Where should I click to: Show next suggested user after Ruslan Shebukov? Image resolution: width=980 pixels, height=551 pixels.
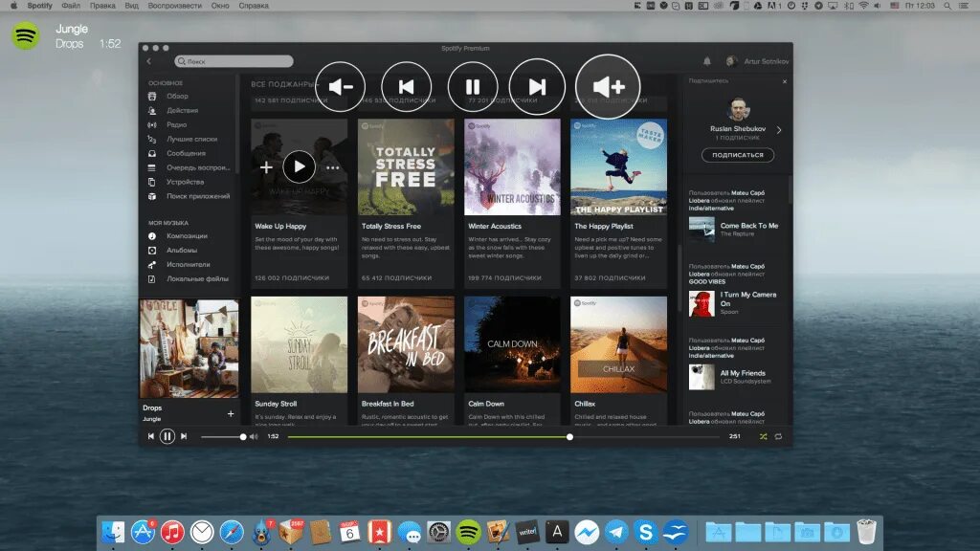779,130
